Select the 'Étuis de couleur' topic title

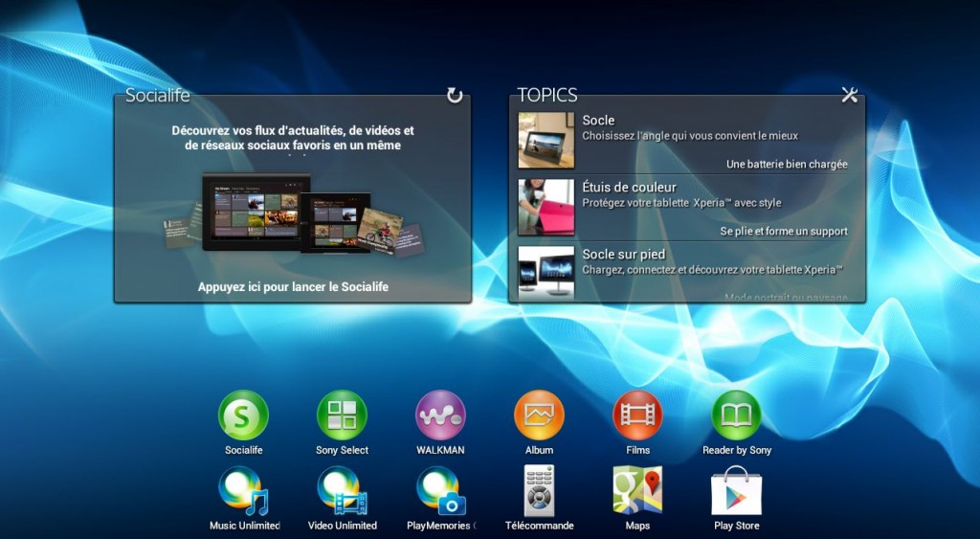[630, 187]
